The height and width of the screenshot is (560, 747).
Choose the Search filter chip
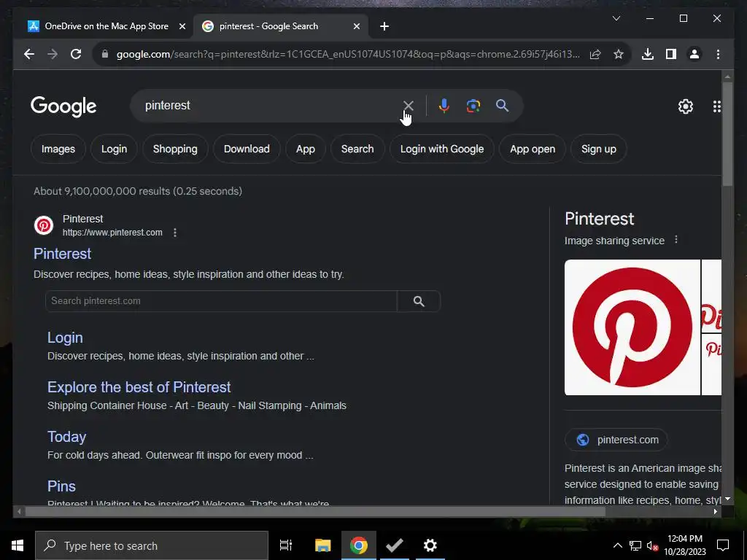coord(357,149)
